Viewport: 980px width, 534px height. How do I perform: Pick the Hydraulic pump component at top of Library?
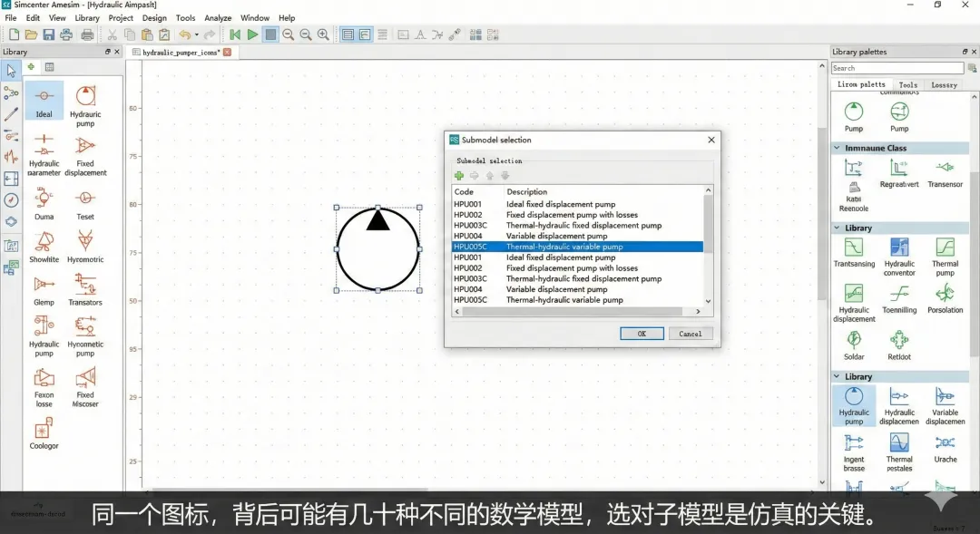(x=85, y=106)
